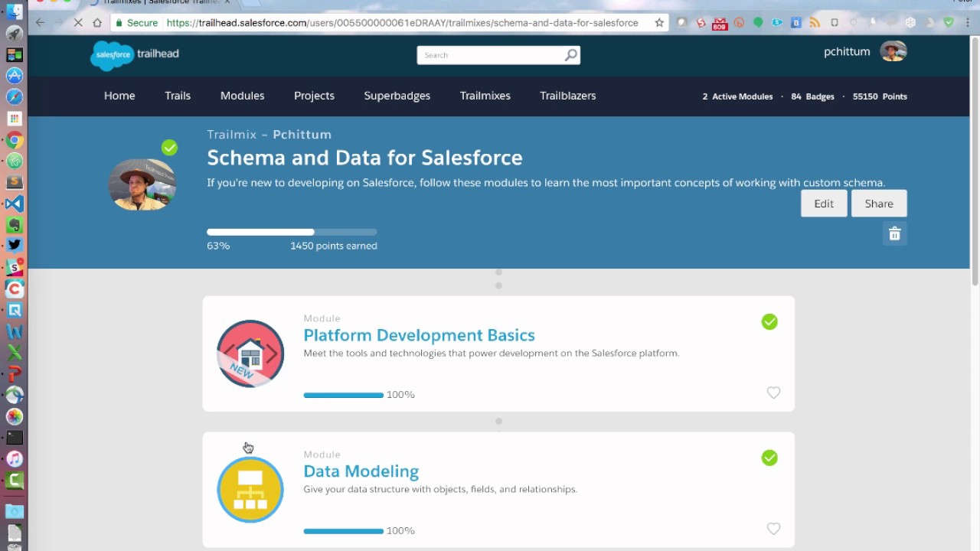Go to Home in navigation bar

[119, 96]
